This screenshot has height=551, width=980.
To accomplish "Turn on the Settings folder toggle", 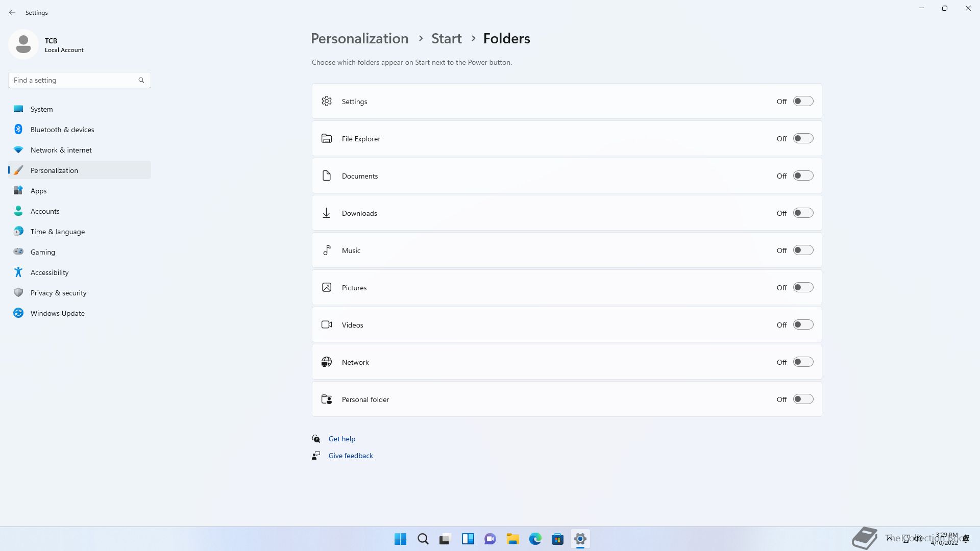I will coord(803,101).
